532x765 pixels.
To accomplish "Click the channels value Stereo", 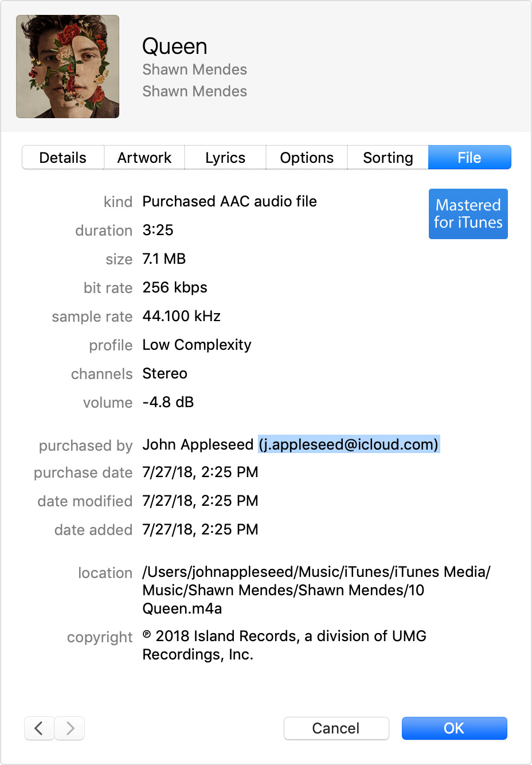I will coord(165,373).
